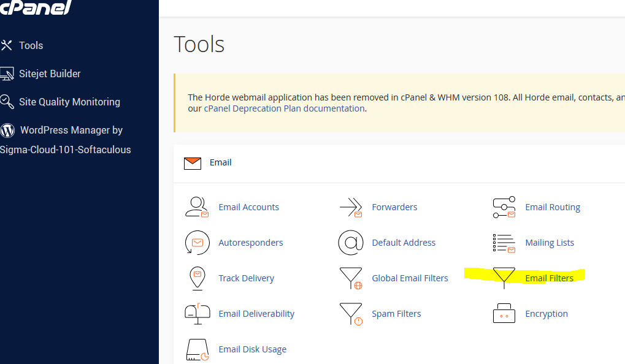Click the Autoresponders icon
Viewport: 625px width, 364px height.
[197, 243]
